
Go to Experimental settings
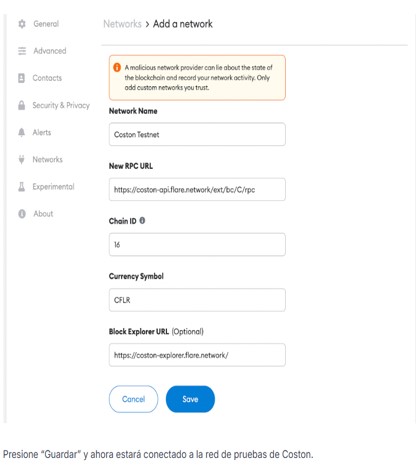click(53, 187)
